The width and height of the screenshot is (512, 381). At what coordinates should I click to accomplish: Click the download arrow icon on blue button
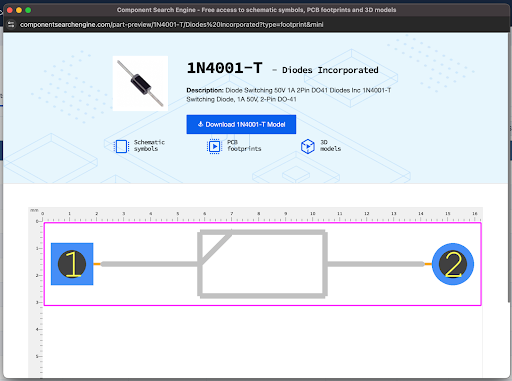[x=200, y=124]
